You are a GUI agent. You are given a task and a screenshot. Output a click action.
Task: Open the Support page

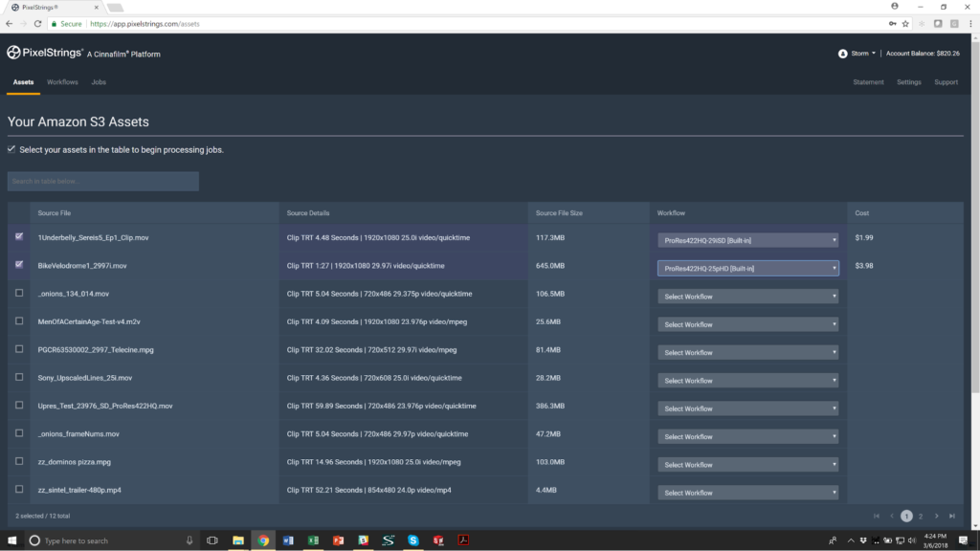coord(946,82)
